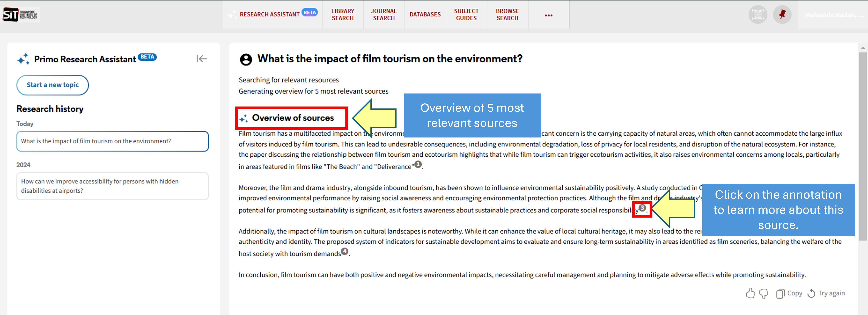
Task: Click the SIT logo in header
Action: [20, 14]
